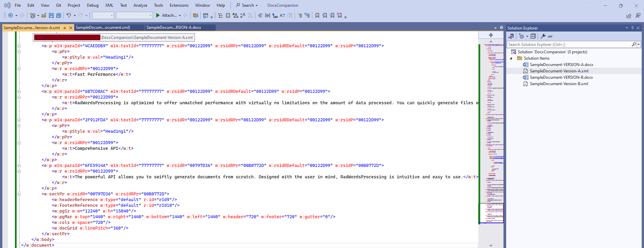644x248 pixels.
Task: Start with the green Attach play button
Action: [x=158, y=15]
